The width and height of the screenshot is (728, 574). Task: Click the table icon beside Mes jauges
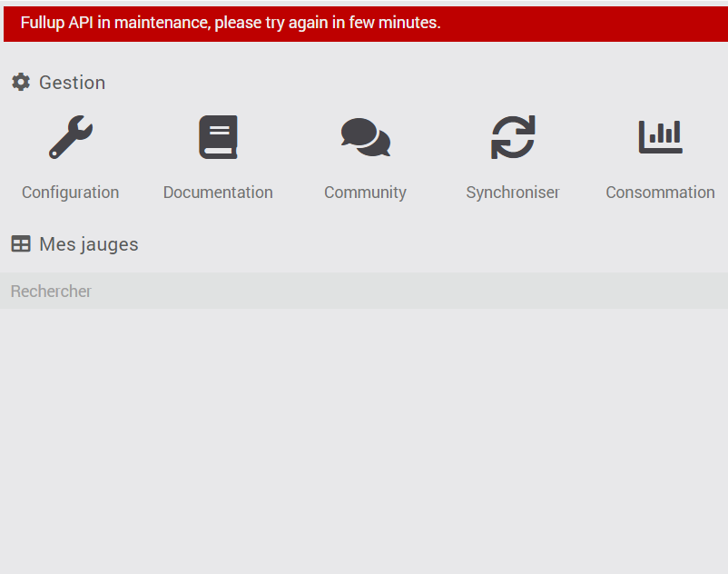(x=21, y=243)
